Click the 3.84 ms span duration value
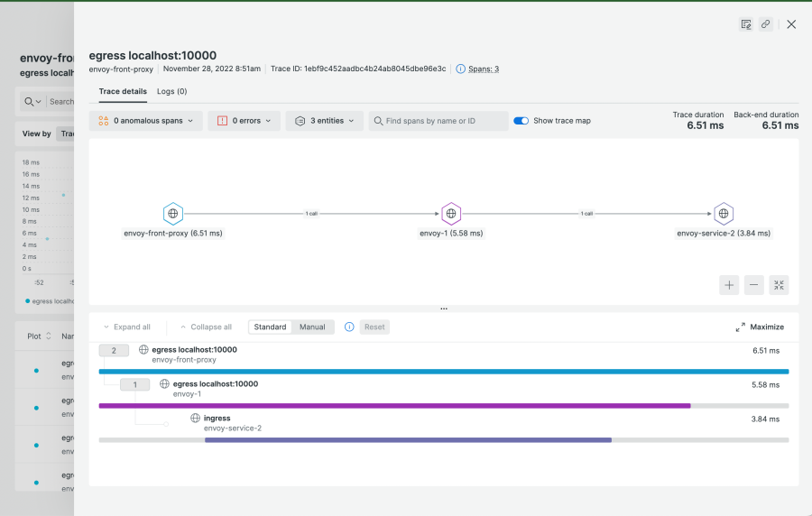Screen dimensions: 812x516 pos(765,419)
